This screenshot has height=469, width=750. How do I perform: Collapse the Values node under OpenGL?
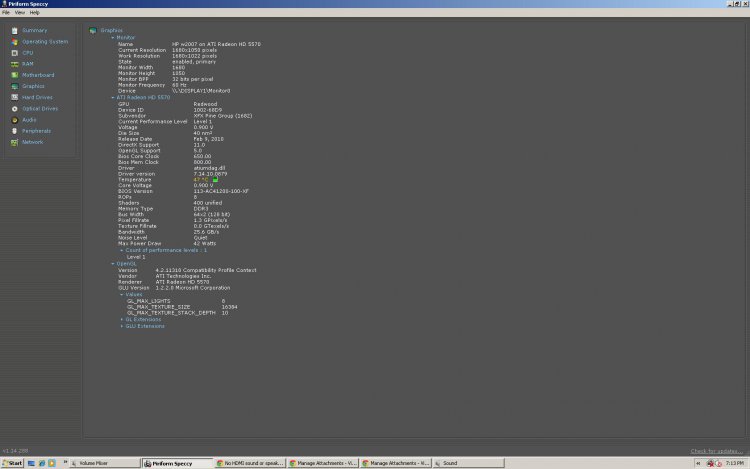[121, 295]
